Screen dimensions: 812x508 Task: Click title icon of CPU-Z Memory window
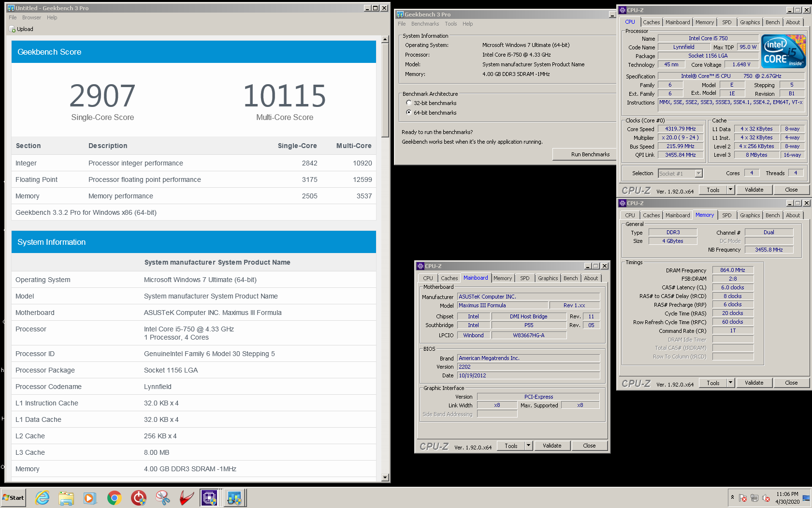coord(623,203)
